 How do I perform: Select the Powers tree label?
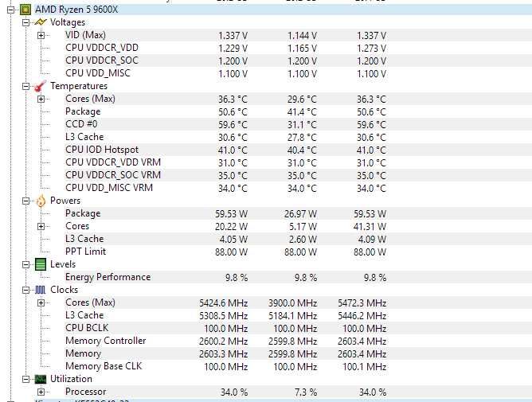click(x=65, y=201)
